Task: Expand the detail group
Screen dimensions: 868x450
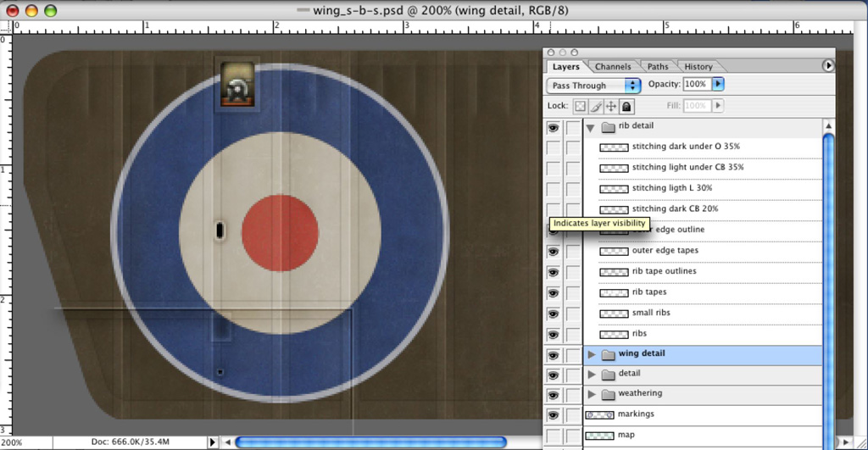Action: 592,375
